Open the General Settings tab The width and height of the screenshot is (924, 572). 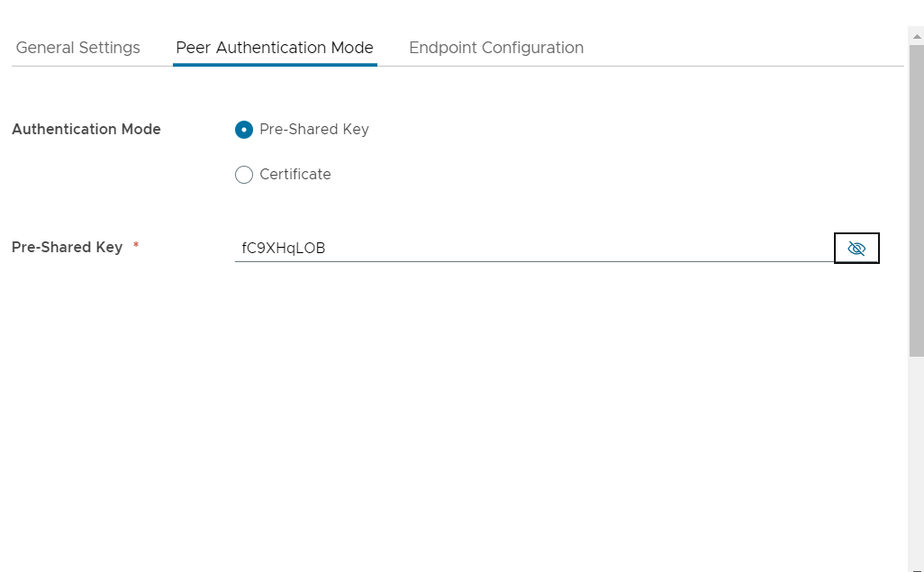pos(78,48)
